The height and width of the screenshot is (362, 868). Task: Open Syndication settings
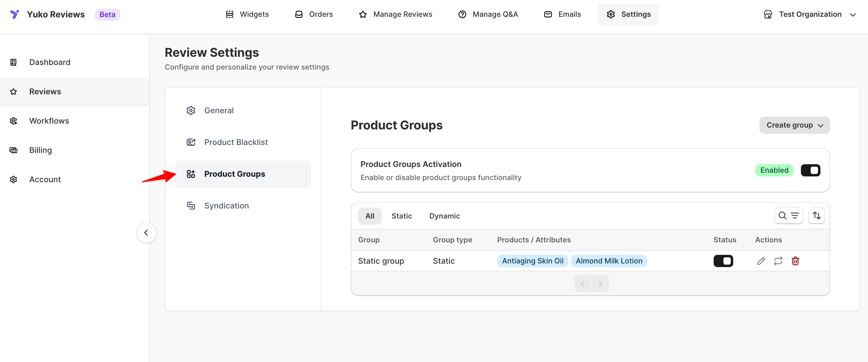pos(243,205)
